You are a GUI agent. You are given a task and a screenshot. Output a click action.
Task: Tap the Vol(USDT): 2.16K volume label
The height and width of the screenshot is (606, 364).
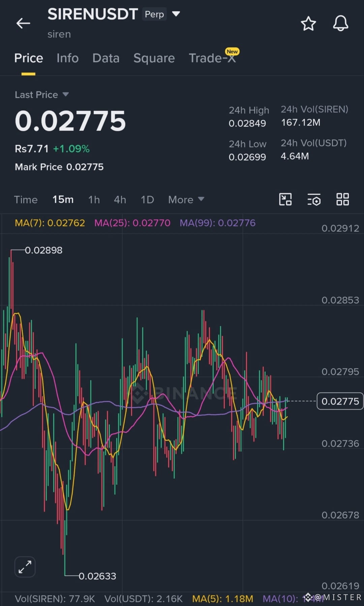point(143,599)
